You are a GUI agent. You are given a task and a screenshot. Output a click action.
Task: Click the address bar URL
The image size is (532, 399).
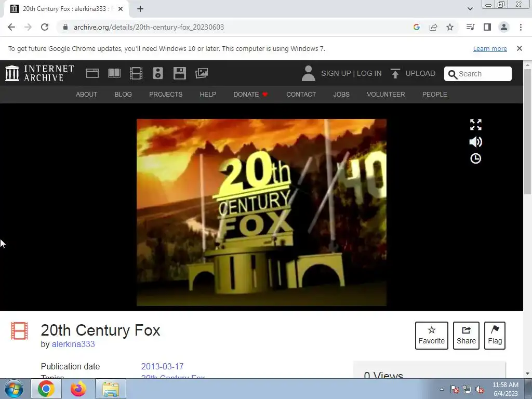149,27
